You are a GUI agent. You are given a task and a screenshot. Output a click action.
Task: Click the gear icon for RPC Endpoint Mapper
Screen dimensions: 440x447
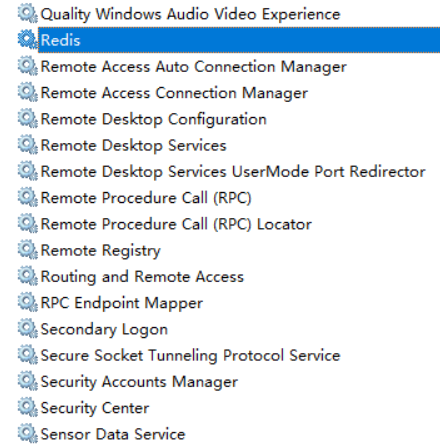click(28, 303)
